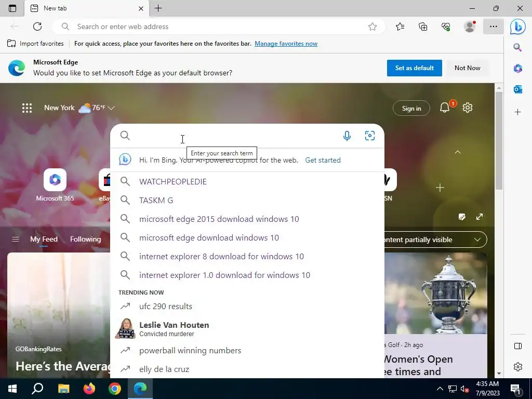Add a sidebar app with plus icon

pyautogui.click(x=518, y=112)
